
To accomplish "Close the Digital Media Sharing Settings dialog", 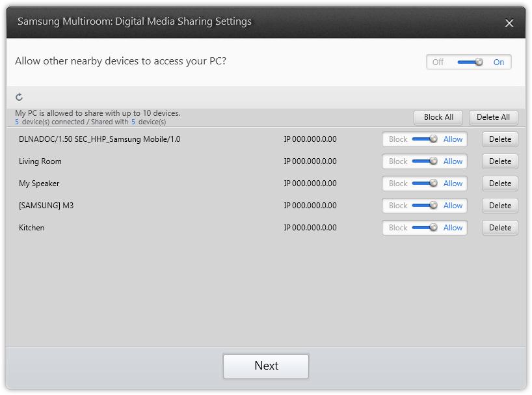I will (x=509, y=23).
